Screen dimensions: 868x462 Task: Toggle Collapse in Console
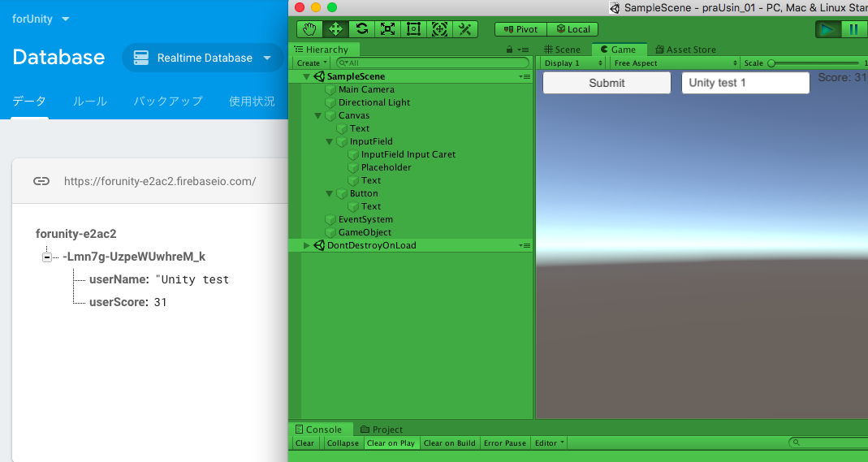[x=343, y=443]
